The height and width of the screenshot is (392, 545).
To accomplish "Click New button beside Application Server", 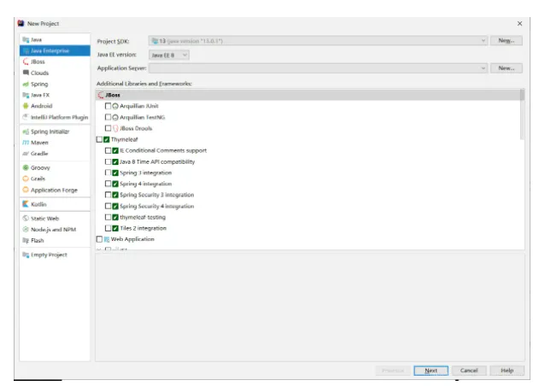I will coord(506,68).
